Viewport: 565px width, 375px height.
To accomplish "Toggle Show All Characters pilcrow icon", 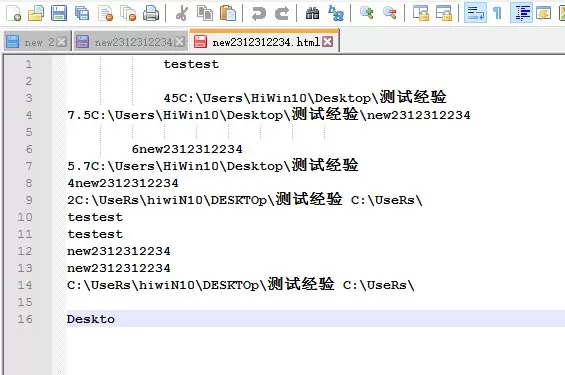I will pyautogui.click(x=498, y=13).
